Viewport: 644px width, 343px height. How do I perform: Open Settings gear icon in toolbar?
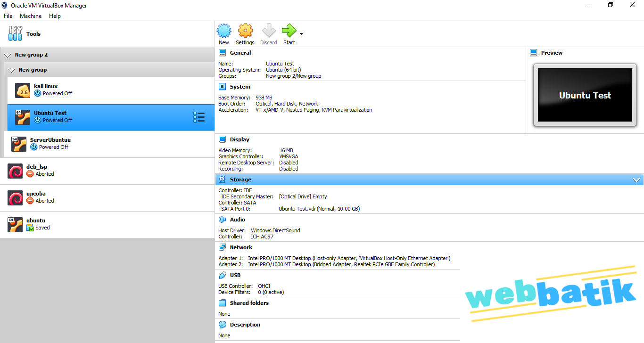click(245, 31)
